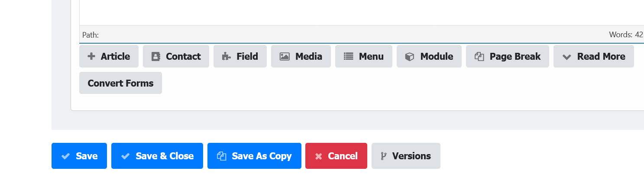
Task: Click the copy icon on Page Break
Action: 479,57
